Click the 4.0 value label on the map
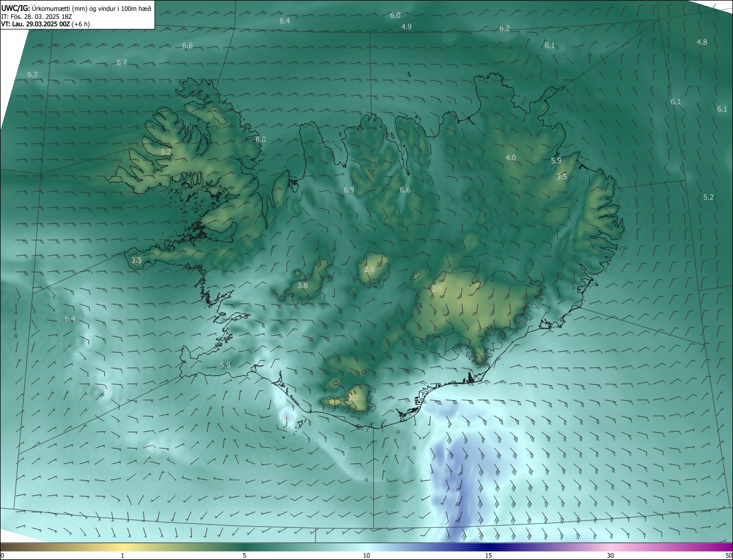 point(511,158)
